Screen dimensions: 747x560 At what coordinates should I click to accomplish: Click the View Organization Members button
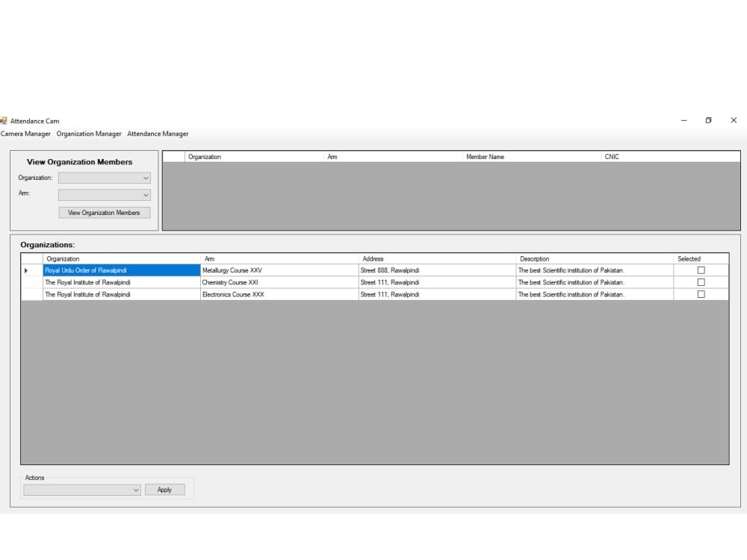(x=104, y=212)
